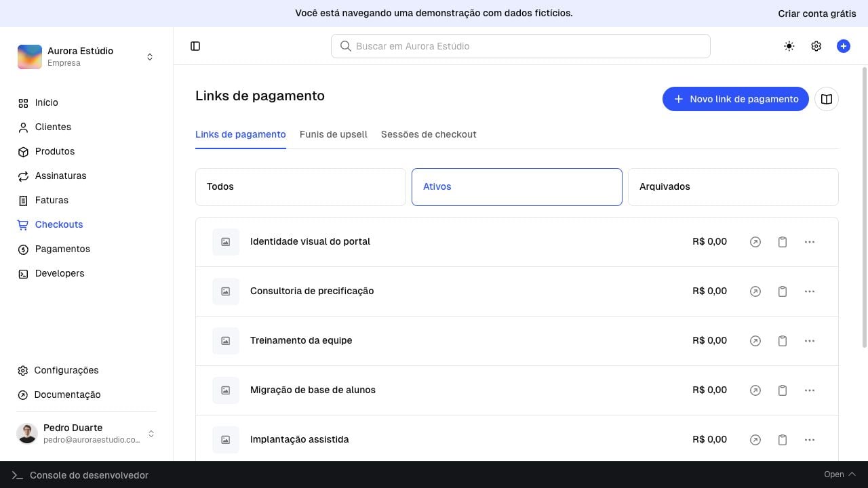Copy link for Implantação assistida
868x488 pixels.
click(782, 440)
